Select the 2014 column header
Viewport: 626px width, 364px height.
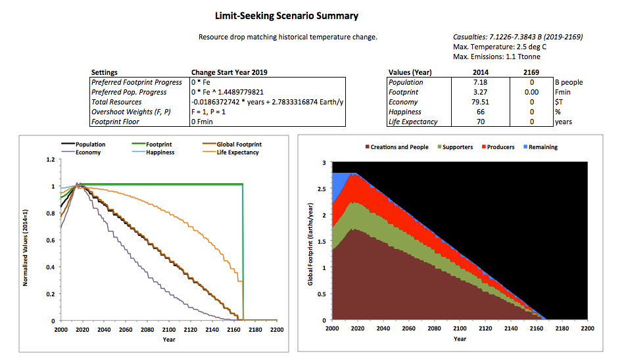point(481,72)
